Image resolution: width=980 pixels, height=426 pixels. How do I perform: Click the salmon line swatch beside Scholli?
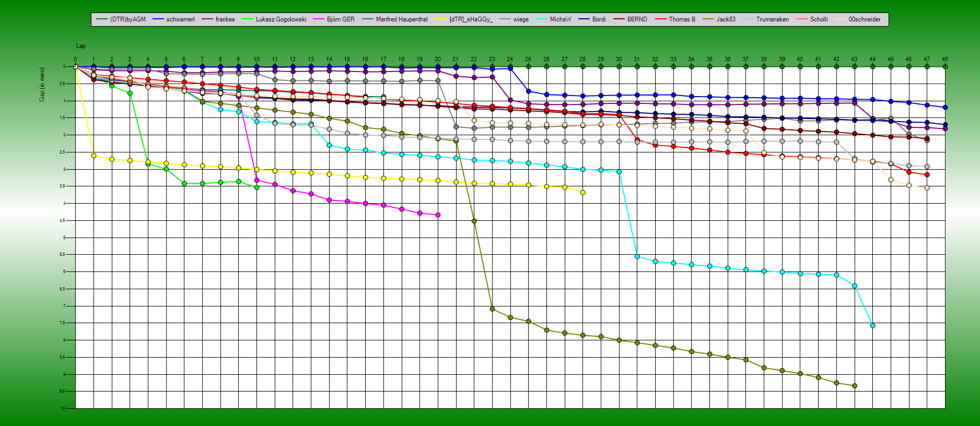pos(802,19)
